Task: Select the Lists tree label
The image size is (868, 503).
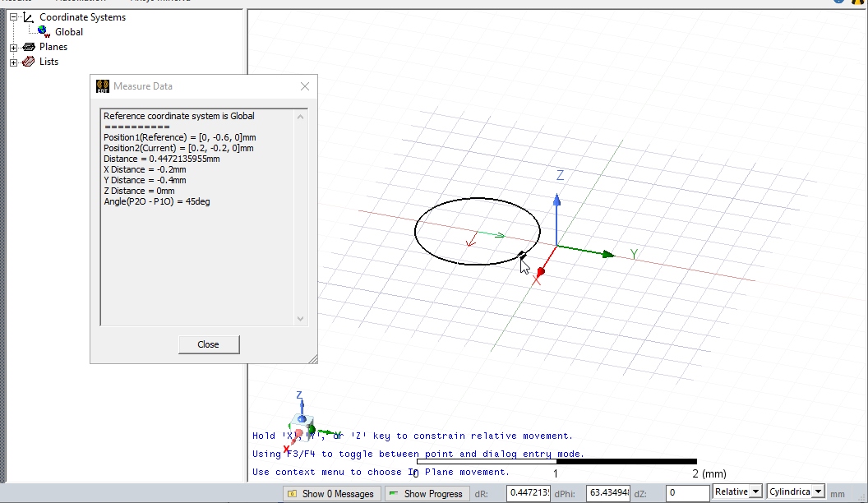Action: 48,62
